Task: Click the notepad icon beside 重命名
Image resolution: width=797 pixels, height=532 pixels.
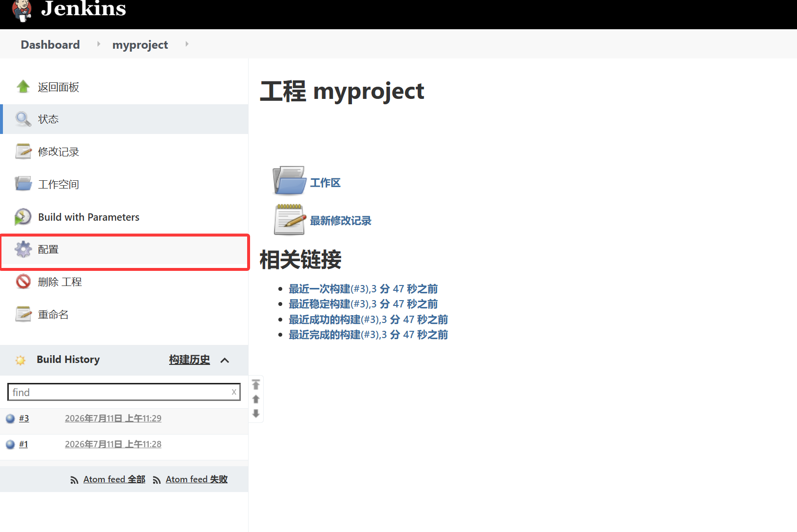Action: pos(23,314)
